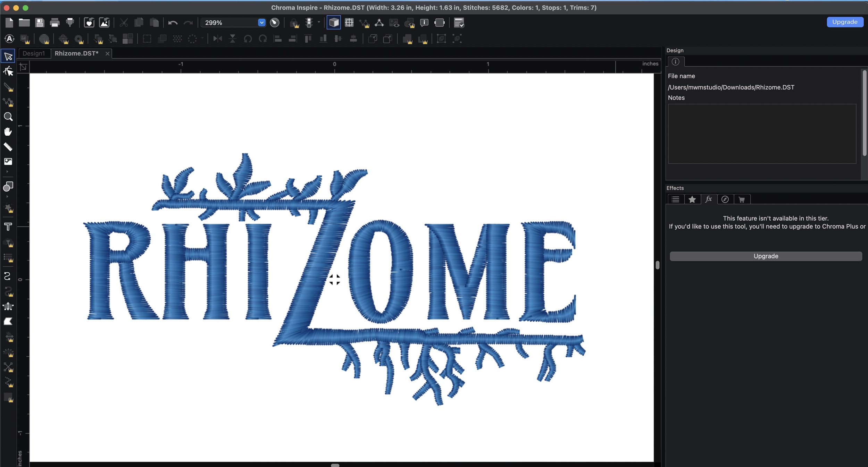Toggle the hoop display
This screenshot has width=868, height=467.
pyautogui.click(x=439, y=23)
